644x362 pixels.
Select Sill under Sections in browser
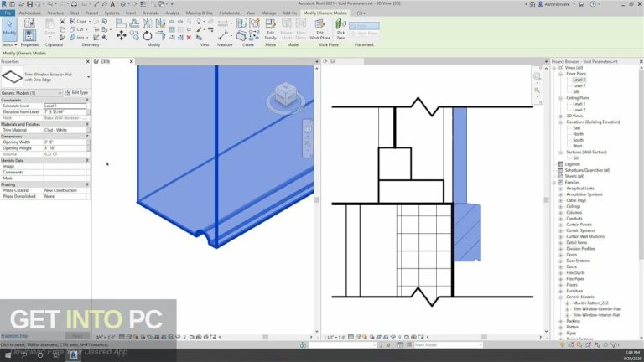pyautogui.click(x=575, y=158)
